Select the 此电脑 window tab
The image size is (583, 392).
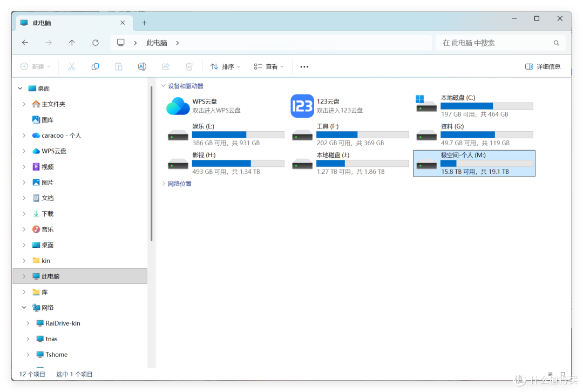(74, 23)
